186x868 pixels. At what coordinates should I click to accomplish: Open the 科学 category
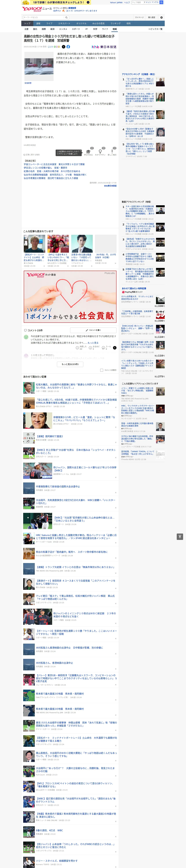click(x=95, y=29)
